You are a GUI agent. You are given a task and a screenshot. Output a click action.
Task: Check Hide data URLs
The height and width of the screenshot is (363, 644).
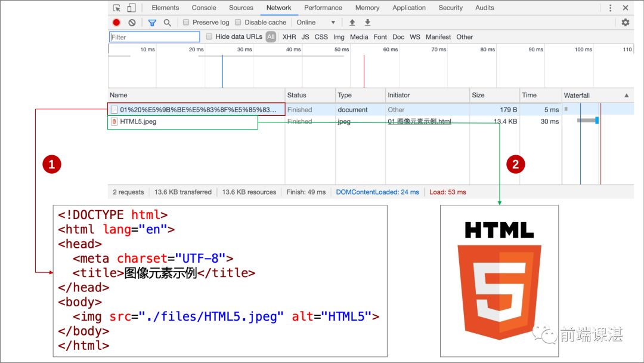click(209, 36)
